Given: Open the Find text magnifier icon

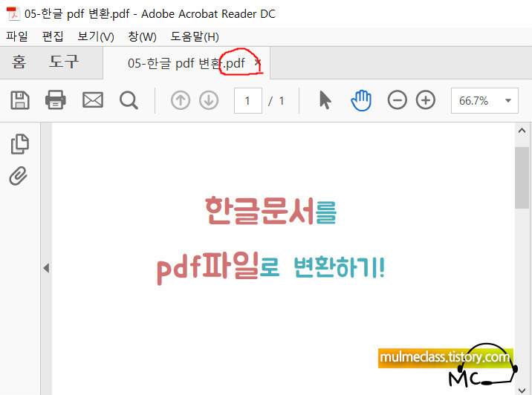Looking at the screenshot, I should 129,100.
